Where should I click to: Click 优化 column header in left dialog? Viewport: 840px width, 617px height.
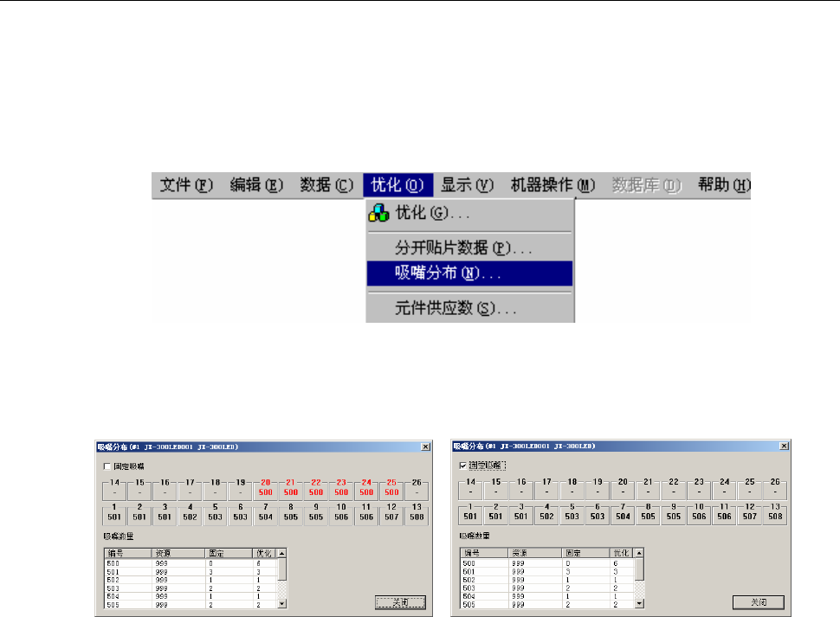[x=265, y=553]
